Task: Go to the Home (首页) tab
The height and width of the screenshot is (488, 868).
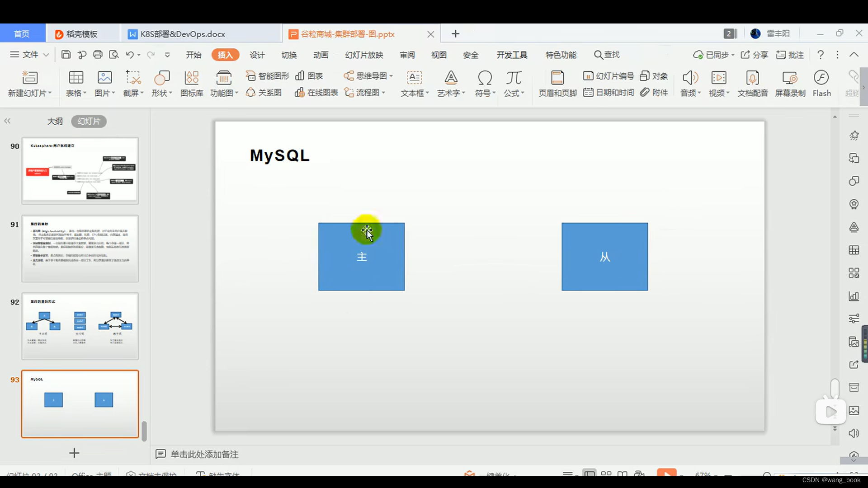Action: coord(22,34)
